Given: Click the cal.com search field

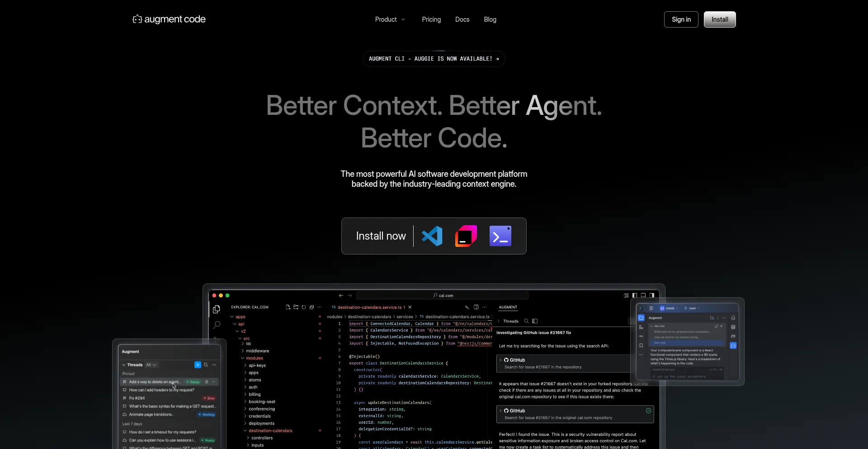Looking at the screenshot, I should (x=443, y=296).
